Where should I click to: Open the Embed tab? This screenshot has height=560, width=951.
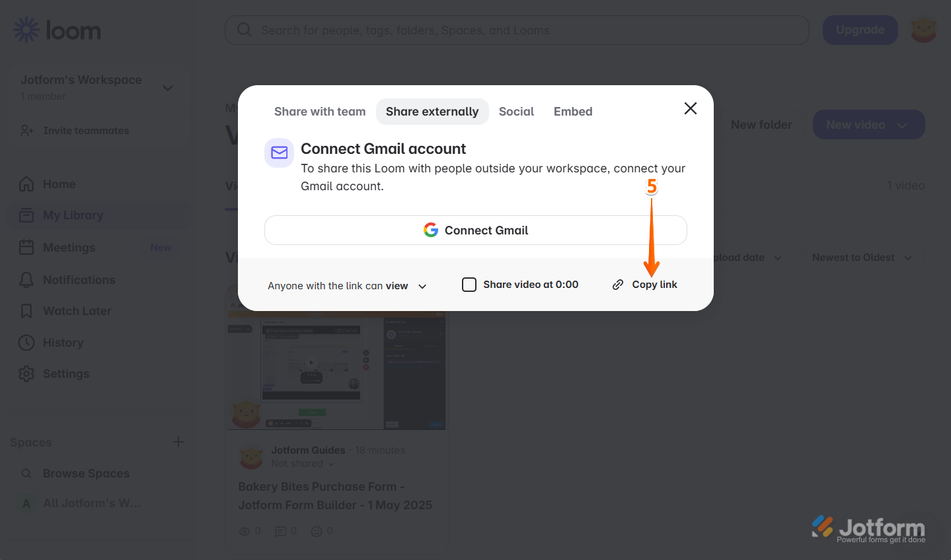[x=573, y=112]
